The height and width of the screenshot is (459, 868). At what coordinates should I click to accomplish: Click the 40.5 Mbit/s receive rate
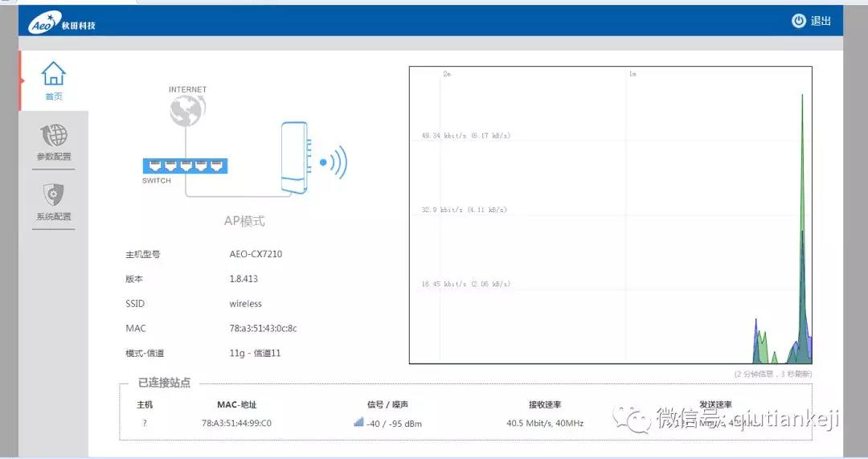545,423
